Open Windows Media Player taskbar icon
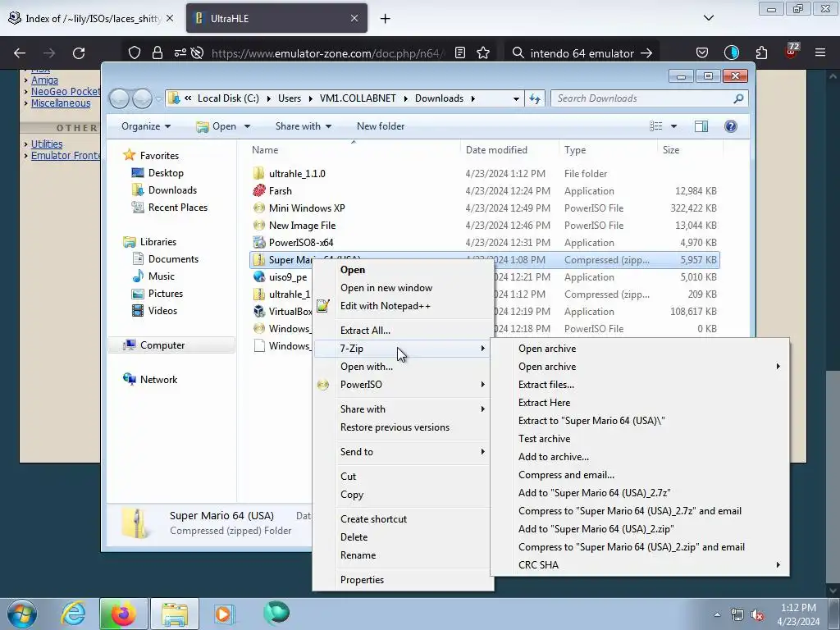Image resolution: width=840 pixels, height=630 pixels. [x=223, y=614]
